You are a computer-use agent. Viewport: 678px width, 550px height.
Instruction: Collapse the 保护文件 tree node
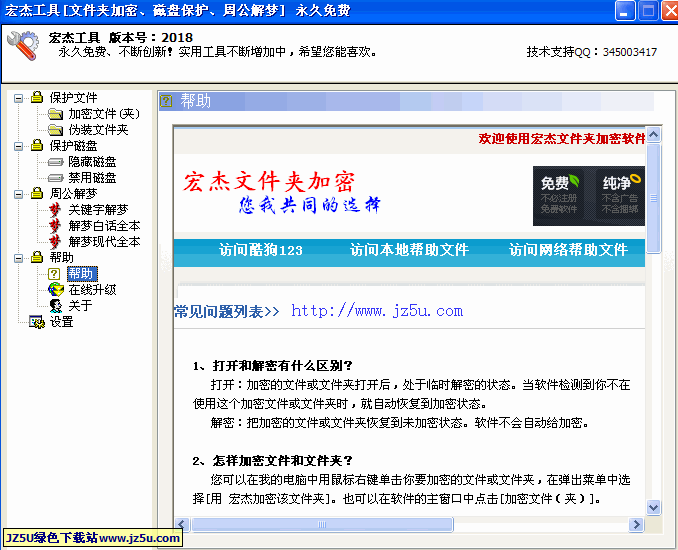[x=18, y=98]
